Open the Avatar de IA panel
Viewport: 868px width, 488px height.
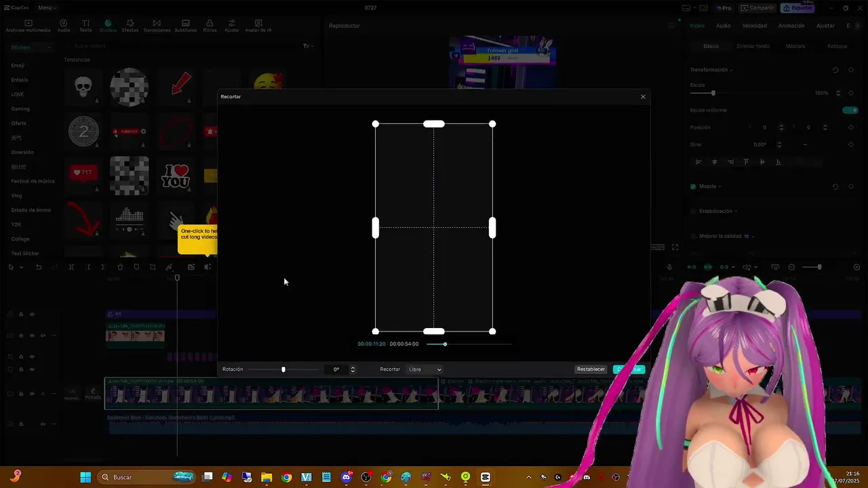point(258,26)
